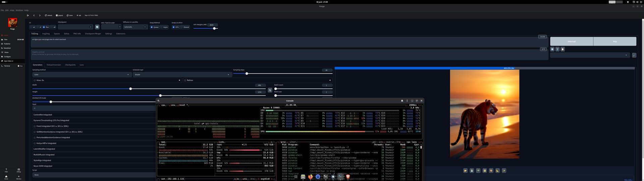Click Brave browser icon in the dock

click(348, 177)
